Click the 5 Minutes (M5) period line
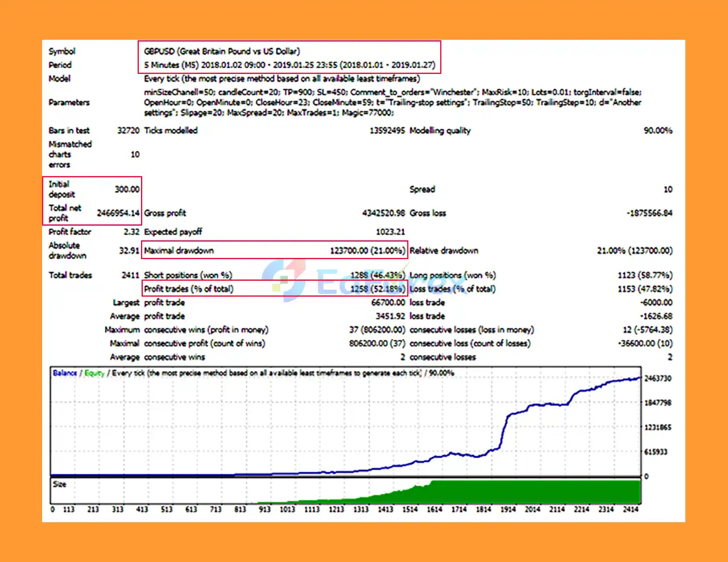This screenshot has height=562, width=728. coord(289,65)
